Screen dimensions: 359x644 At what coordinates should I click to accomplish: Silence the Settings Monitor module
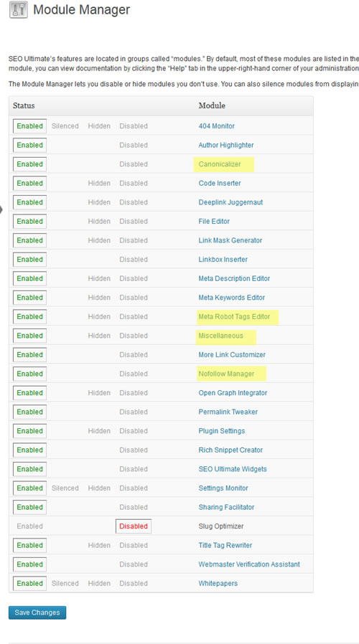65,488
